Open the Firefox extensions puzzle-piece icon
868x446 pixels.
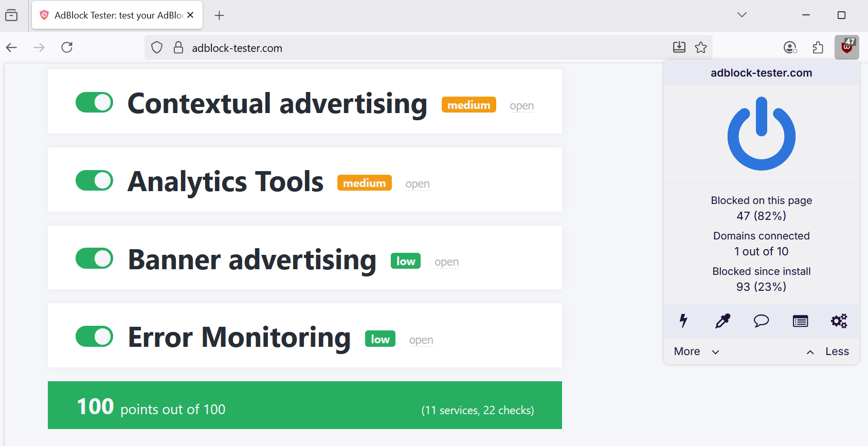[818, 47]
